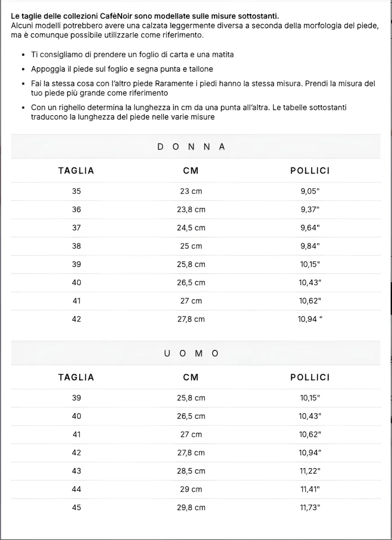This screenshot has width=392, height=540.
Task: Select the POLLICI column header under DONNA
Action: coord(310,171)
